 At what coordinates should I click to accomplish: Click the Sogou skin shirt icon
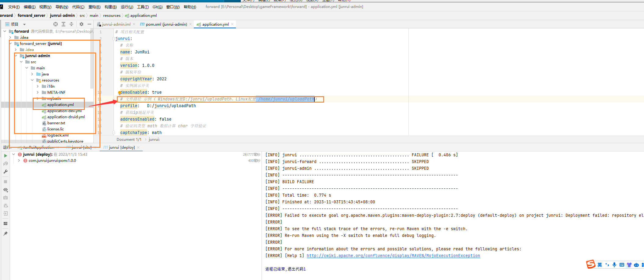629,265
